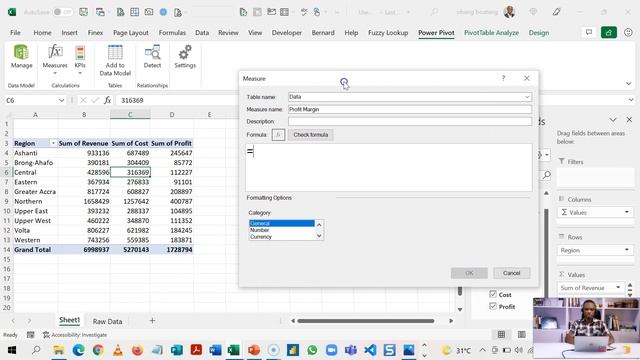Toggle the AutoSave switch
Screen dimensions: 640x360
pyautogui.click(x=62, y=12)
